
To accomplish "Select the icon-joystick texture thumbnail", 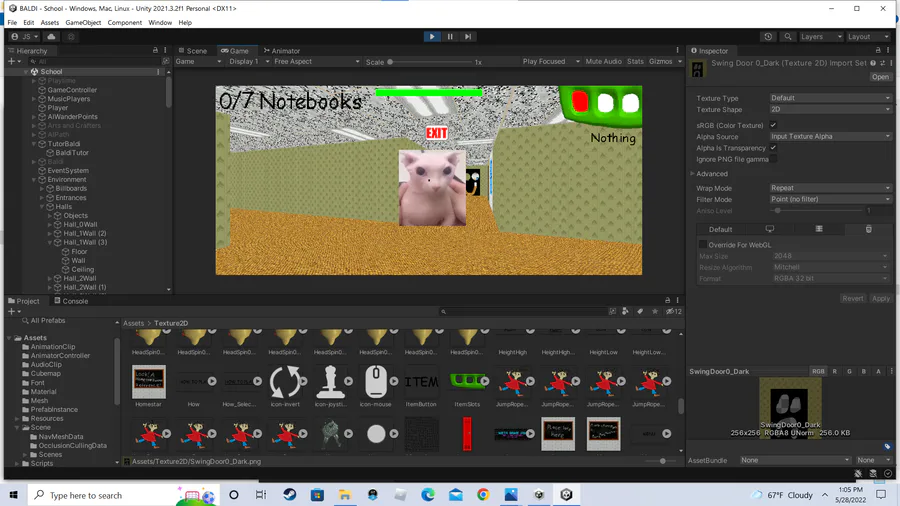I will pos(330,382).
